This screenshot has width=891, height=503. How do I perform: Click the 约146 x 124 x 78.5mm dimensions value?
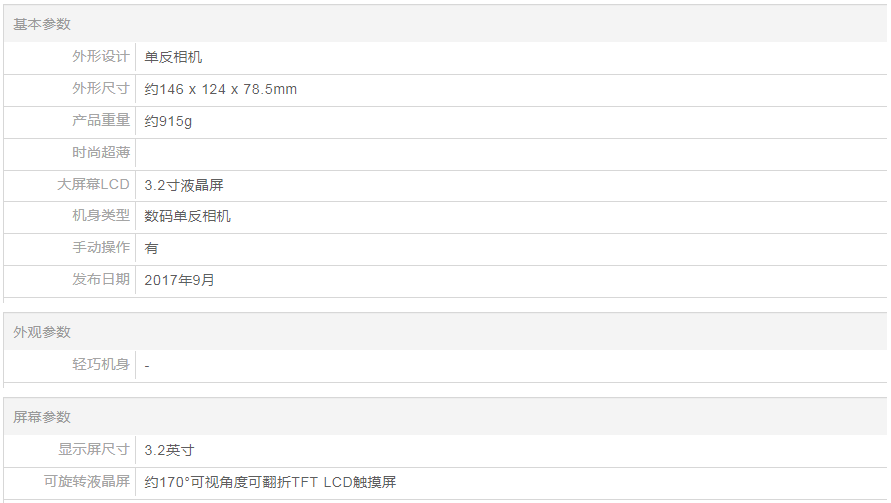pos(220,89)
